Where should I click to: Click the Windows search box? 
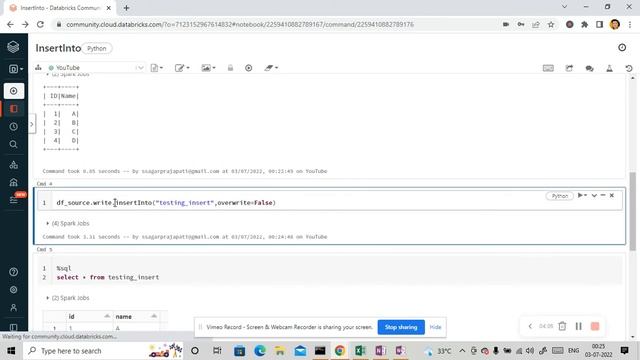(104, 351)
